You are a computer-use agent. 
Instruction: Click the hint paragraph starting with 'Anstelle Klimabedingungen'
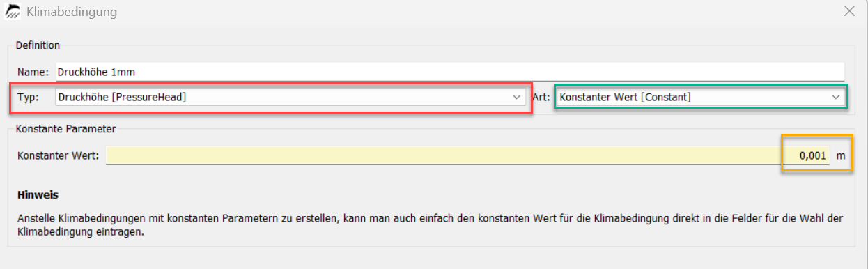(430, 225)
